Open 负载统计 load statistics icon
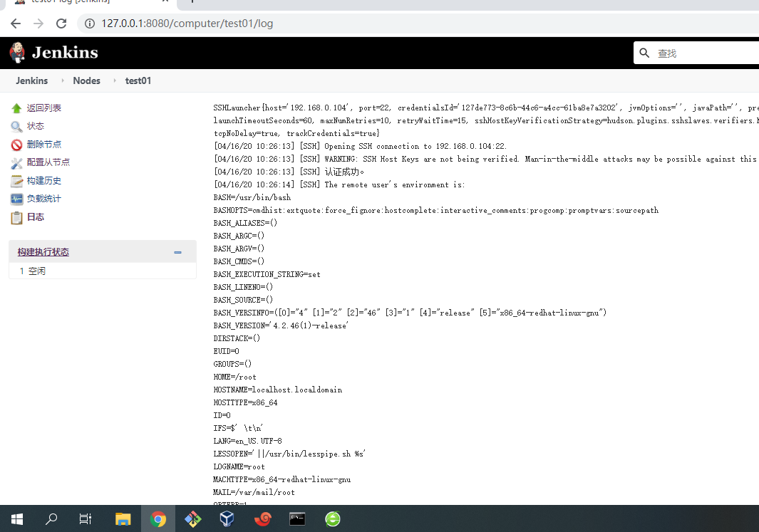Viewport: 759px width, 532px height. tap(16, 199)
